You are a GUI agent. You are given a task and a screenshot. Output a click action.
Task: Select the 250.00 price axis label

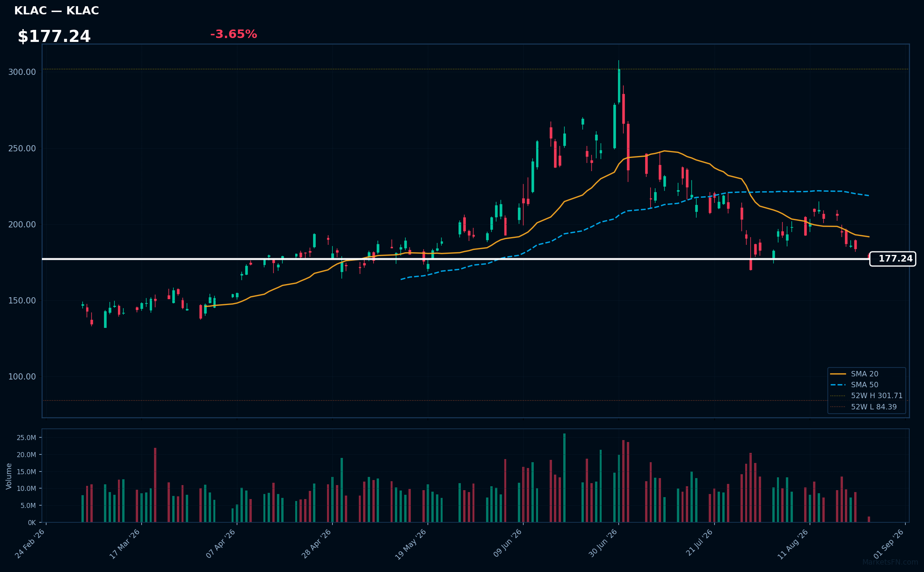22,148
